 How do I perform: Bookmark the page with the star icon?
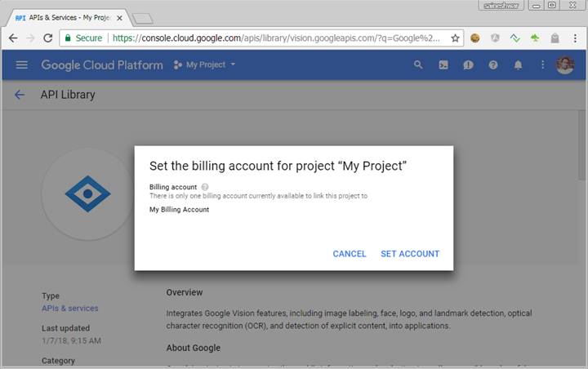coord(455,38)
